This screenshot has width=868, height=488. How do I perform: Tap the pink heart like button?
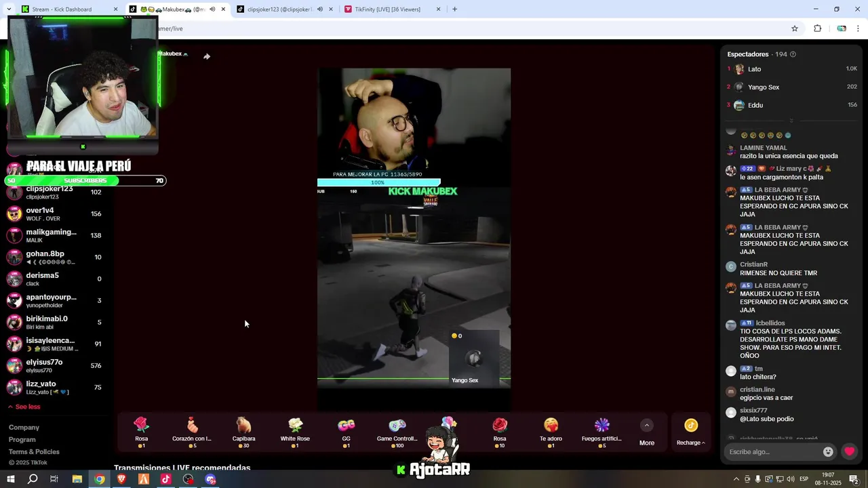click(x=849, y=451)
